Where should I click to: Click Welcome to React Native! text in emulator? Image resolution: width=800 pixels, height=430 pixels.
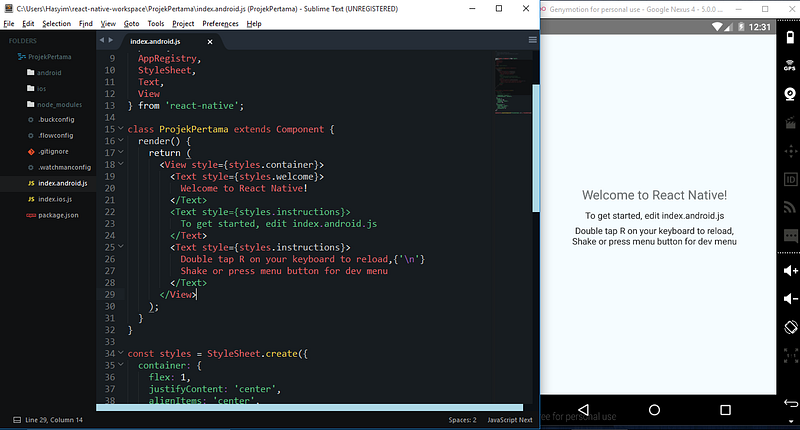pos(654,195)
